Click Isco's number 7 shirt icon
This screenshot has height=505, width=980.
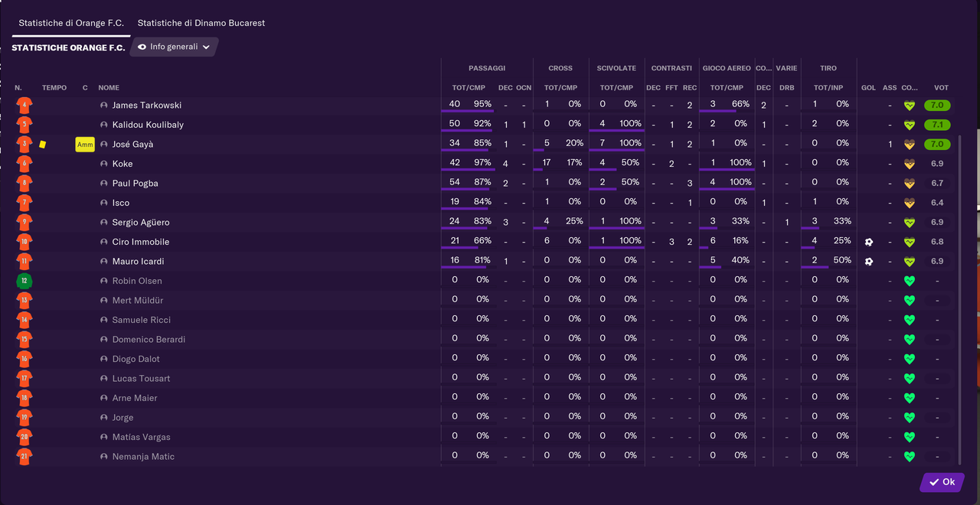click(x=24, y=203)
